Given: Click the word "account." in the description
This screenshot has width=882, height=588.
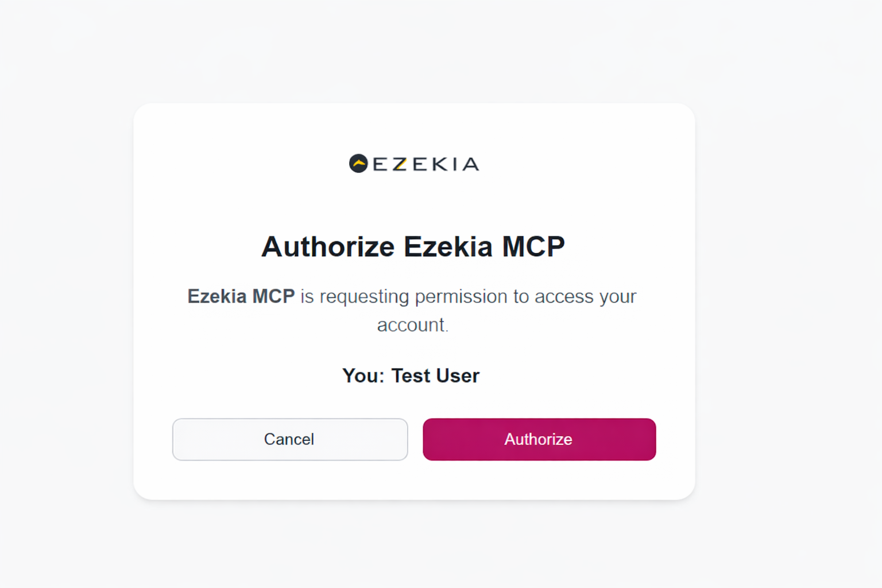Looking at the screenshot, I should [412, 325].
